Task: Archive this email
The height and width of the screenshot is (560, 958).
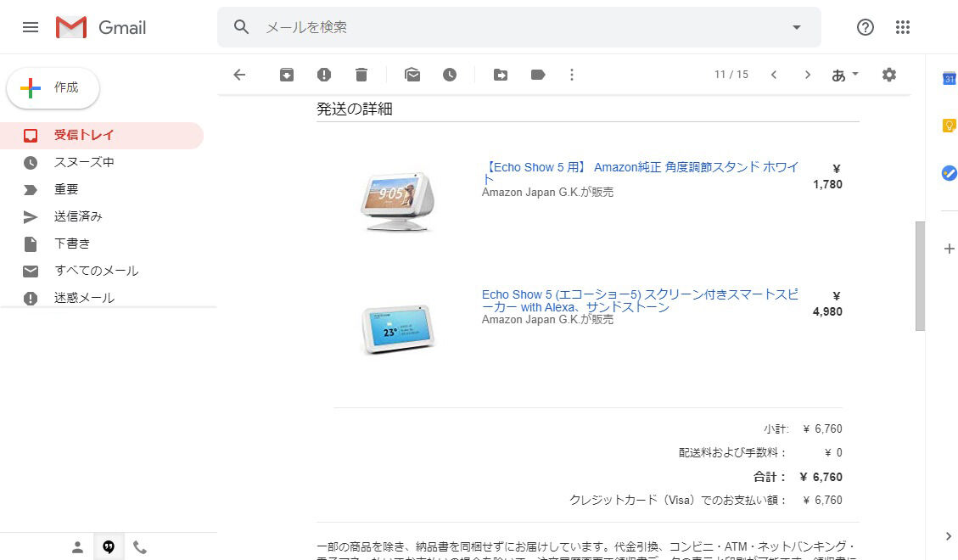Action: (287, 75)
